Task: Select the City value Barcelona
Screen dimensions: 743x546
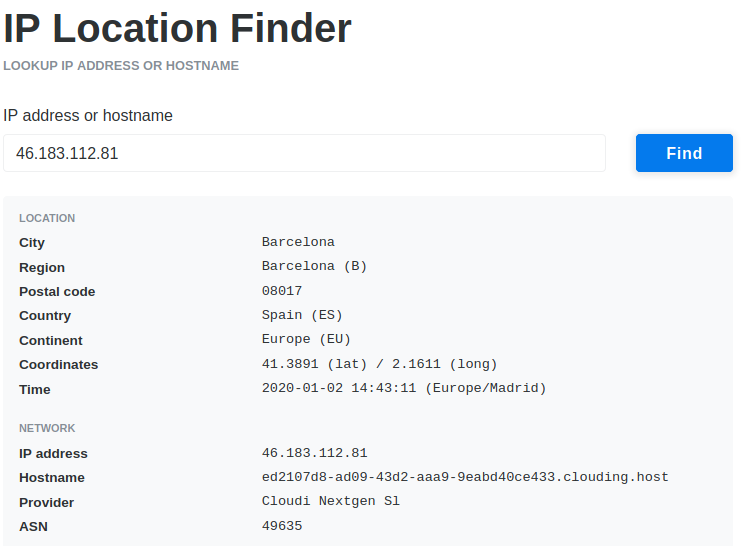Action: point(298,242)
